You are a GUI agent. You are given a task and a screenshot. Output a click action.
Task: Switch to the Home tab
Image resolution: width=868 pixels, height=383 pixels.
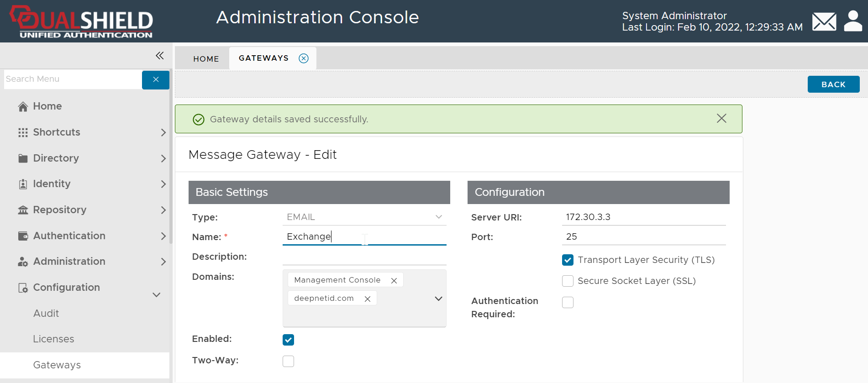pos(206,59)
